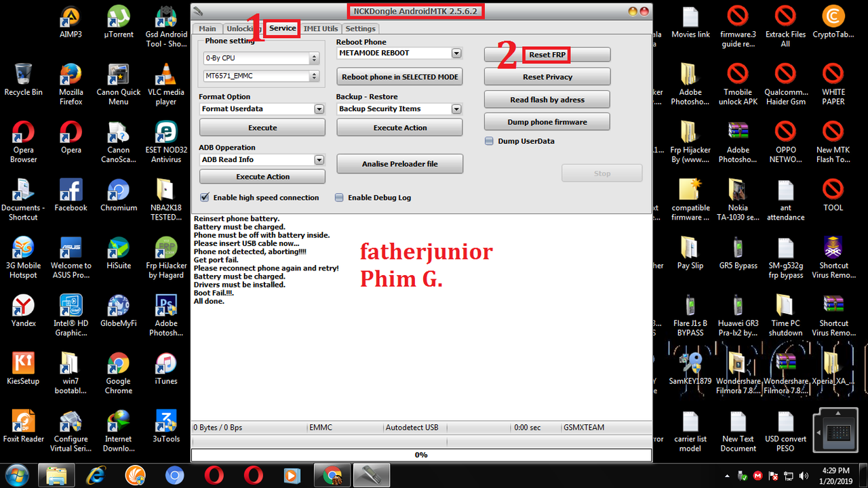Open the OPPO NETWO... desktop icon
The height and width of the screenshot is (488, 868).
785,142
